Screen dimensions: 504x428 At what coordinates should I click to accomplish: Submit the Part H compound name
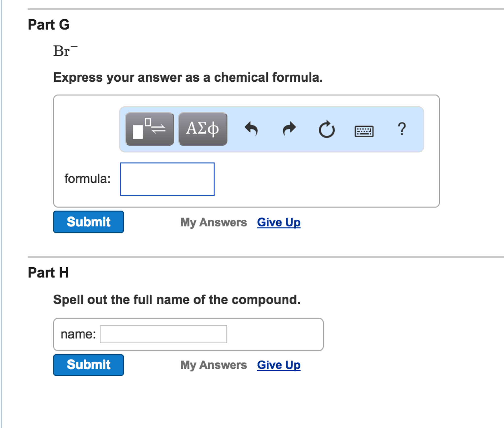pos(88,365)
